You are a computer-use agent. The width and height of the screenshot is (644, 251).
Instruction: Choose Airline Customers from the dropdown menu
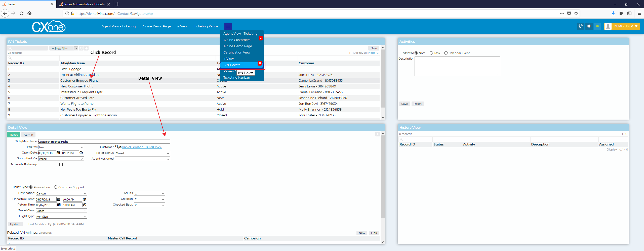coord(237,40)
